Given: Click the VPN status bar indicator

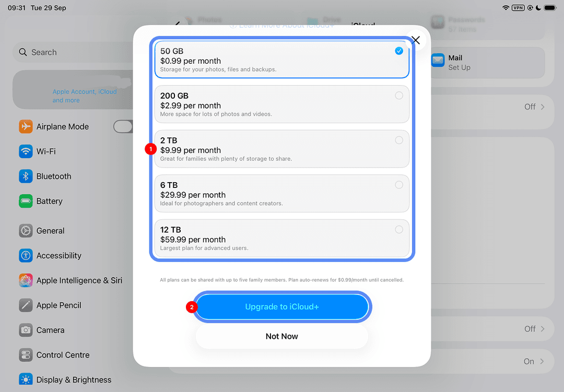Looking at the screenshot, I should 518,7.
